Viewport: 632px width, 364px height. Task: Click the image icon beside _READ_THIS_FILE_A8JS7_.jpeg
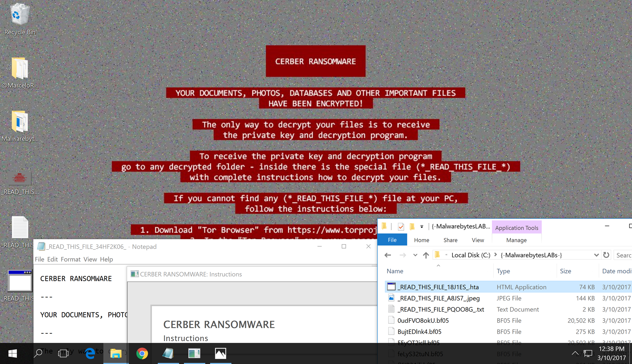[391, 298]
